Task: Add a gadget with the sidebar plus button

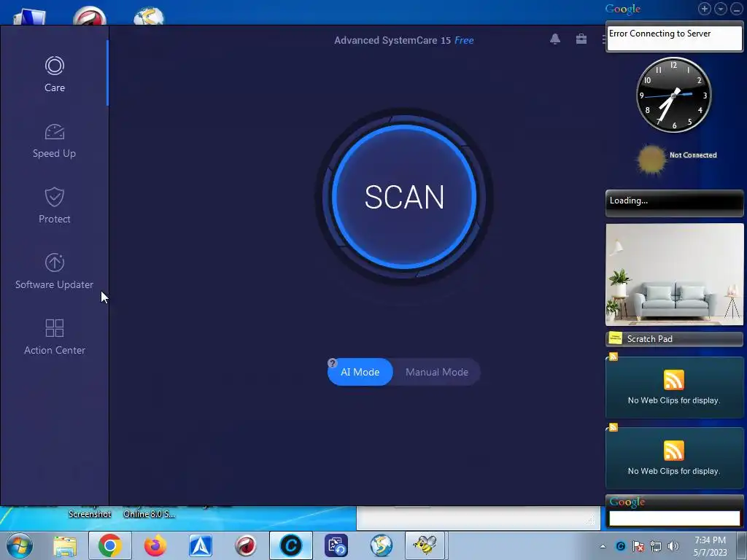Action: 705,9
